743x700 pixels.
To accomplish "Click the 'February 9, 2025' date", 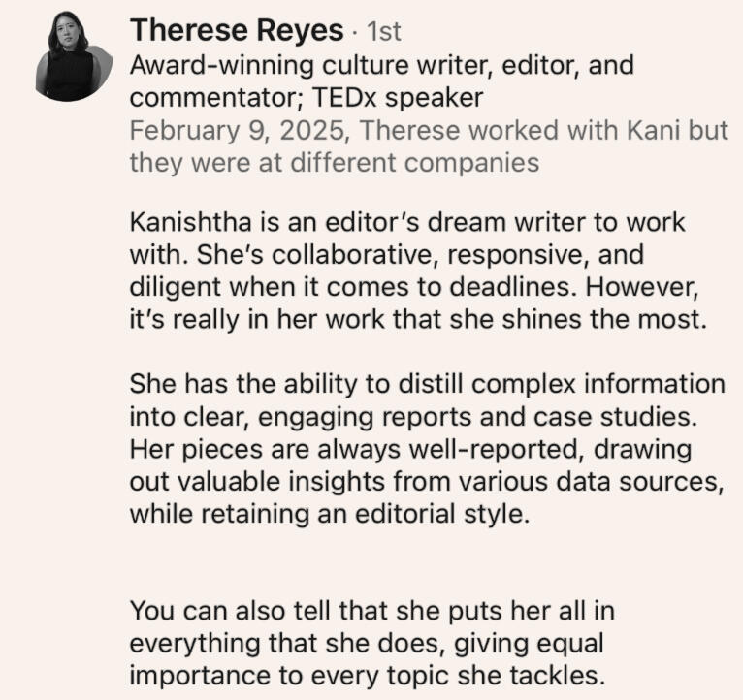I will (239, 130).
